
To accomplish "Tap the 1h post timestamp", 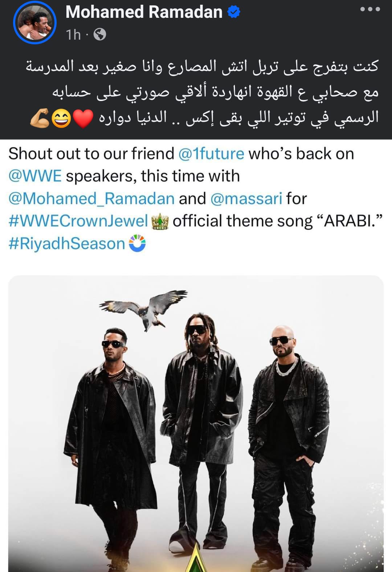I will tap(73, 35).
